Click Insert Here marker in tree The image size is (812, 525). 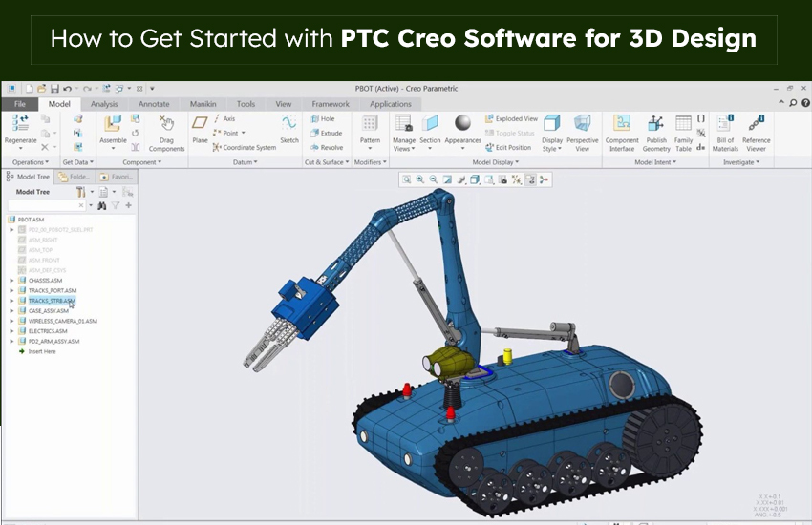point(41,351)
